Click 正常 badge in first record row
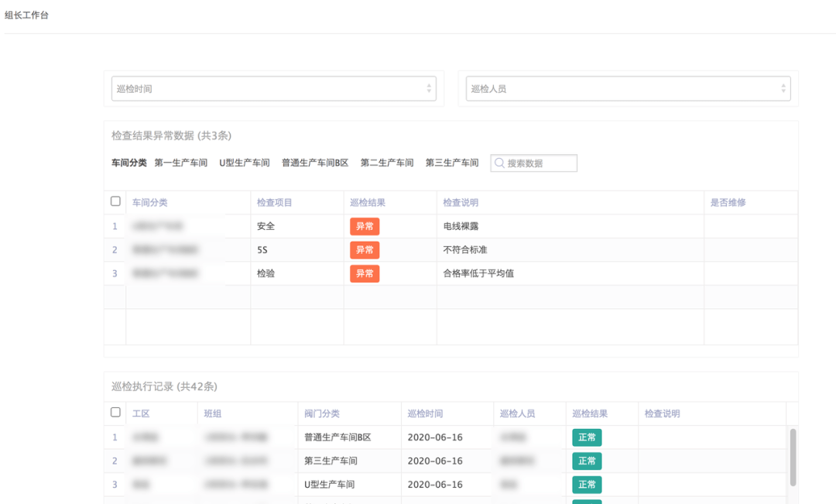This screenshot has width=836, height=504. coord(587,437)
